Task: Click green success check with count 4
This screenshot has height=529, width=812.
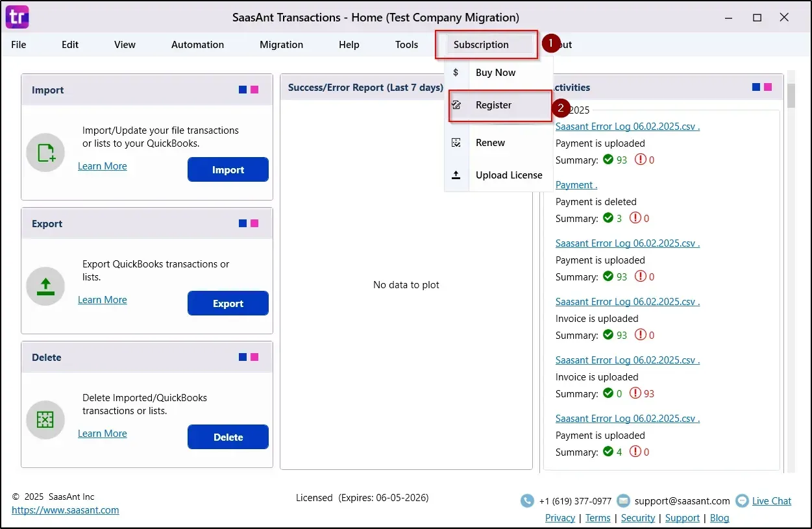Action: (x=608, y=452)
